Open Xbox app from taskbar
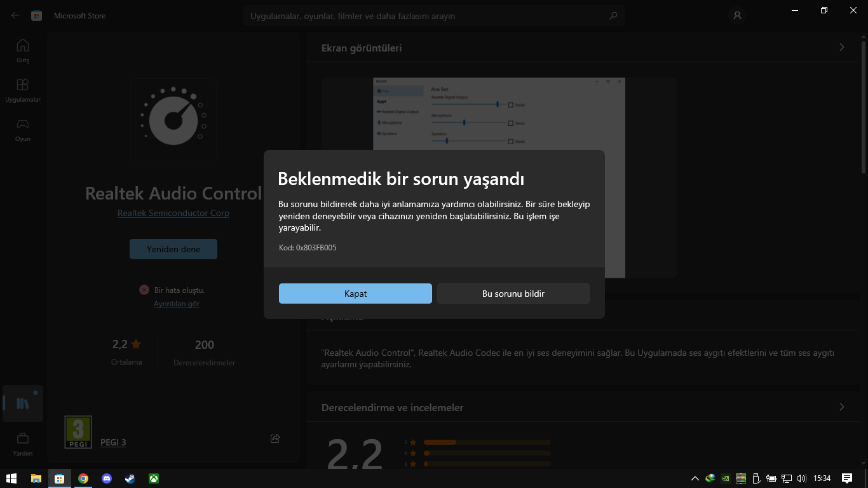This screenshot has height=488, width=868. pyautogui.click(x=153, y=478)
